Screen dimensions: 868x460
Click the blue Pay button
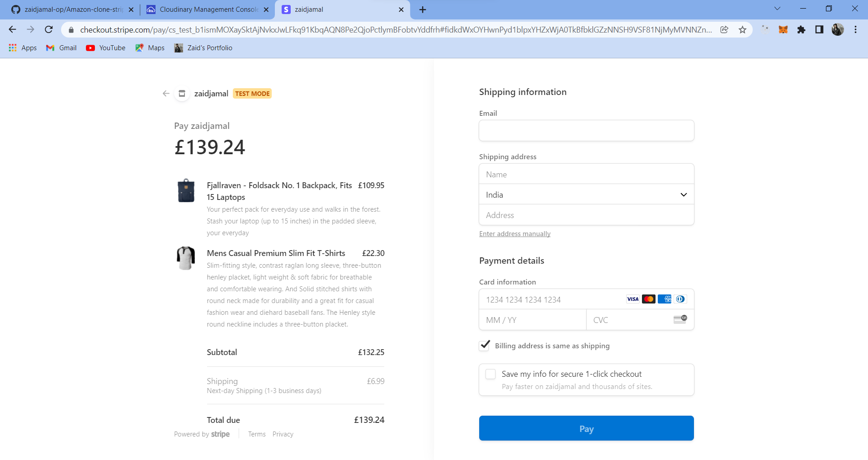pos(586,428)
